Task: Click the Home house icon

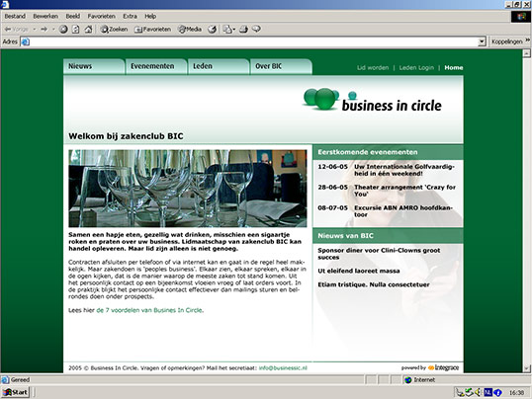Action: (x=88, y=30)
